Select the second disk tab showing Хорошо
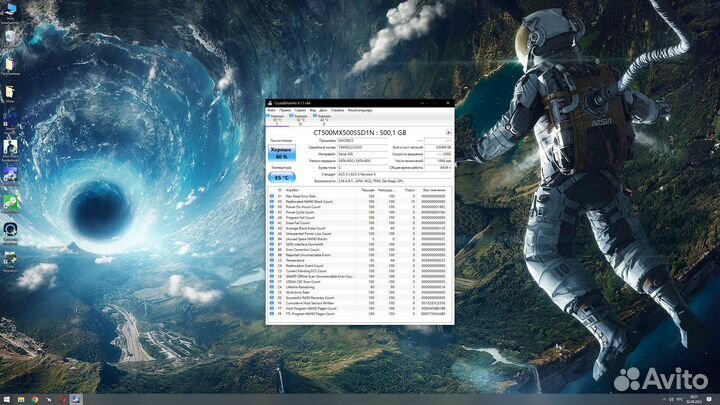This screenshot has width=720, height=405. pos(300,119)
